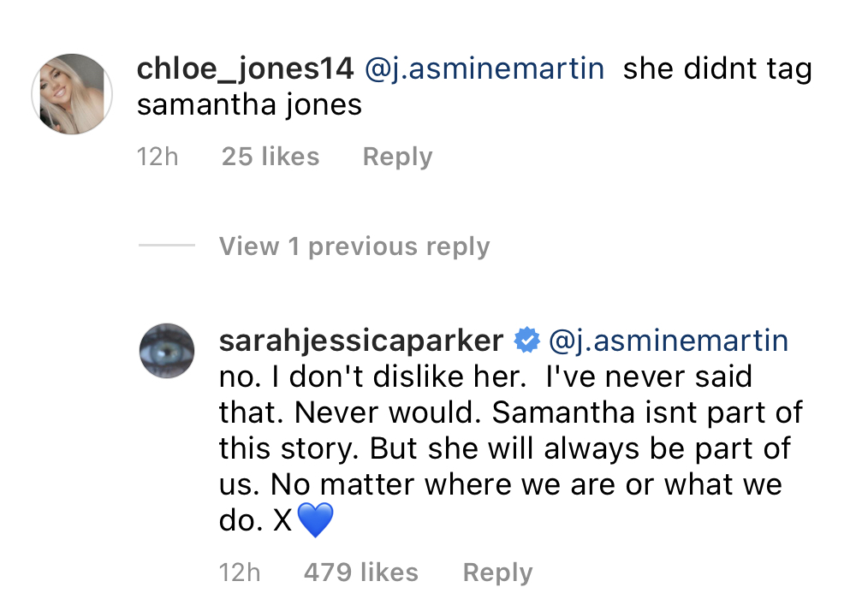Click the "samantha jones" comment text
Screen dimensions: 868x605
[249, 105]
